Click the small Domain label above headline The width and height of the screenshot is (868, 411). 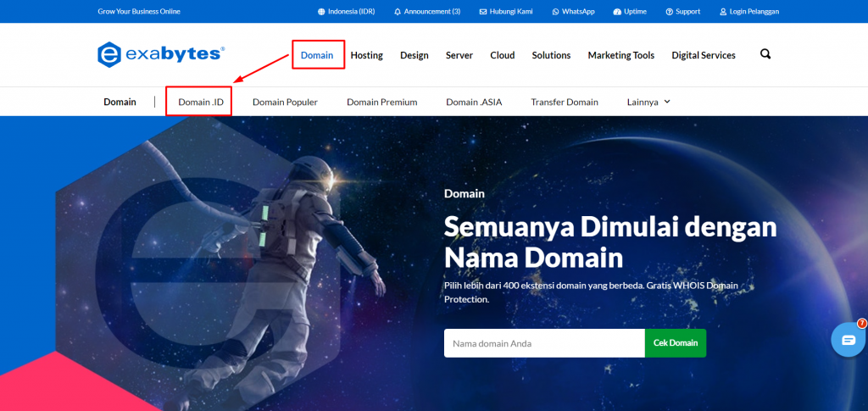(x=464, y=193)
